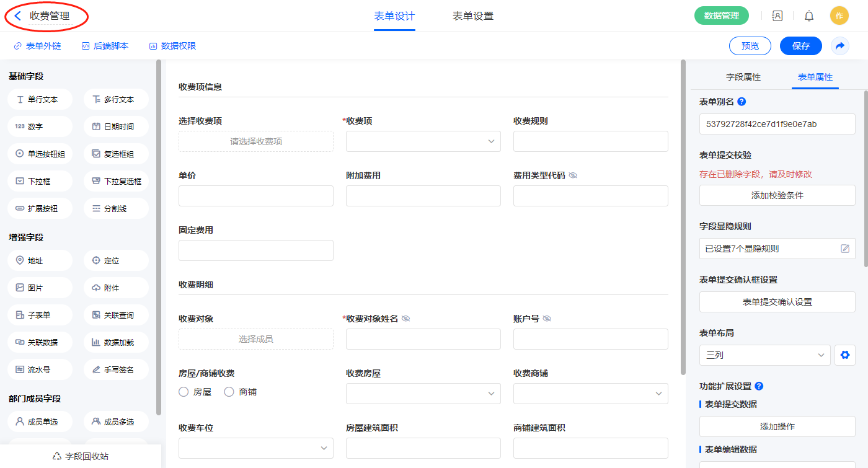Switch to 表单设计 tab
The image size is (868, 468).
[x=394, y=16]
